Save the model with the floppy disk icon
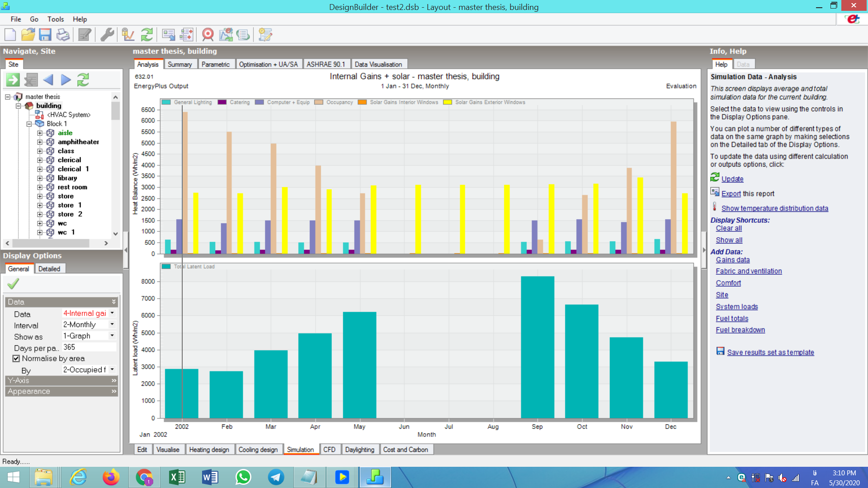Image resolution: width=868 pixels, height=488 pixels. tap(45, 34)
